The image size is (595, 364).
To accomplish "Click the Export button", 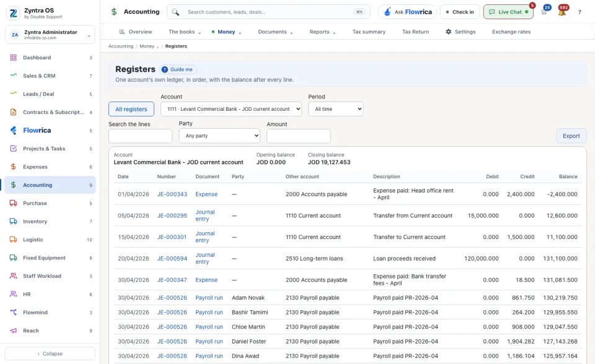I will (571, 136).
